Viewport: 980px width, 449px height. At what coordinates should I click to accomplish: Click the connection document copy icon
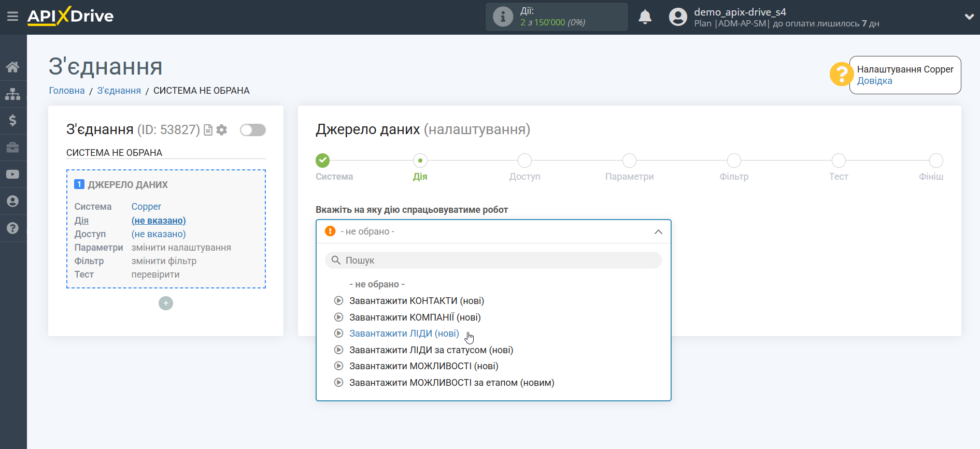(208, 130)
